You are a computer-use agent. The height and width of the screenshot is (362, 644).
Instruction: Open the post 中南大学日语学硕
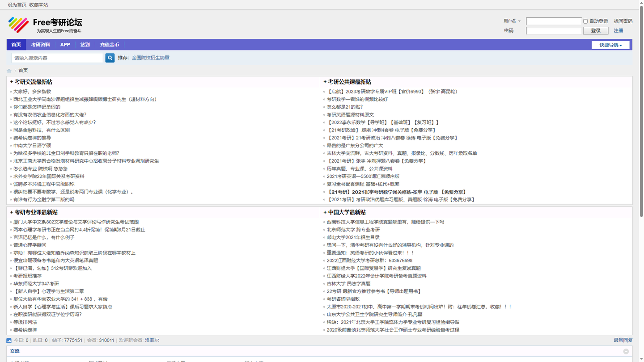(x=32, y=146)
